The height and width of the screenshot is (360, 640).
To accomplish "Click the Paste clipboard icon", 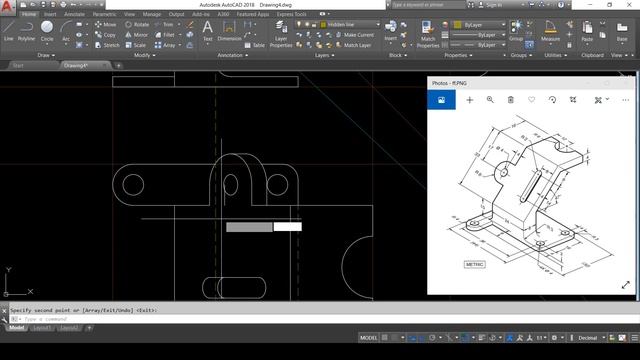I will pyautogui.click(x=587, y=31).
